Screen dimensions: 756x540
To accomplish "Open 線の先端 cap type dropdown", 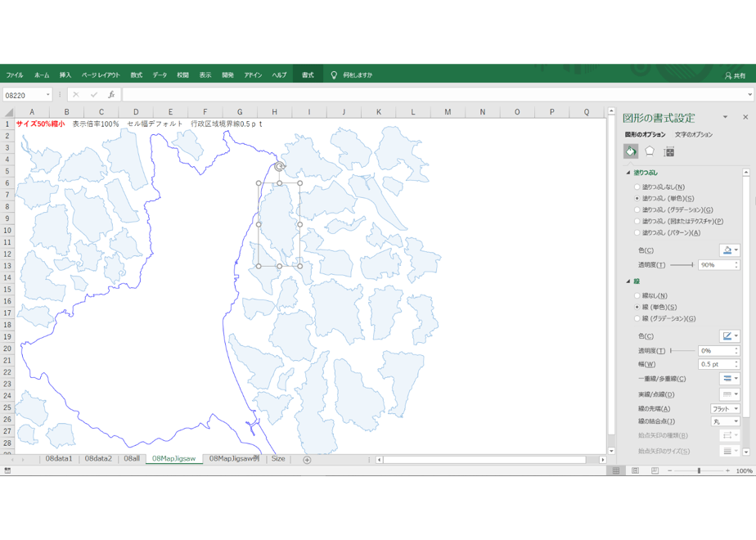I will pos(725,408).
